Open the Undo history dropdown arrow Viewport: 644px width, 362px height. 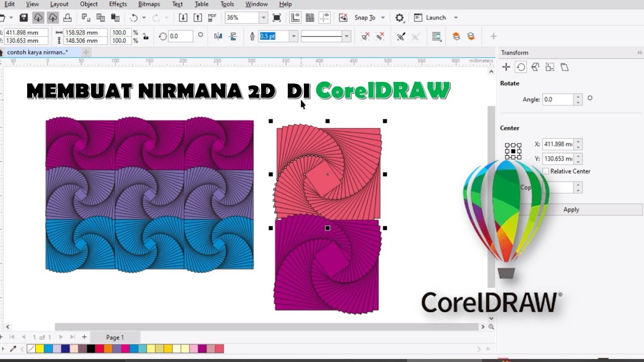tap(144, 18)
